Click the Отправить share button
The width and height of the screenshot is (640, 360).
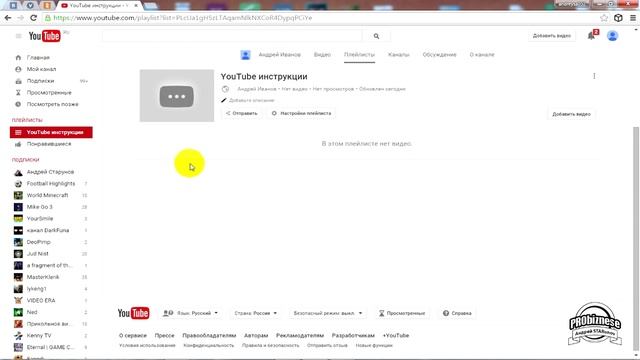[x=242, y=113]
